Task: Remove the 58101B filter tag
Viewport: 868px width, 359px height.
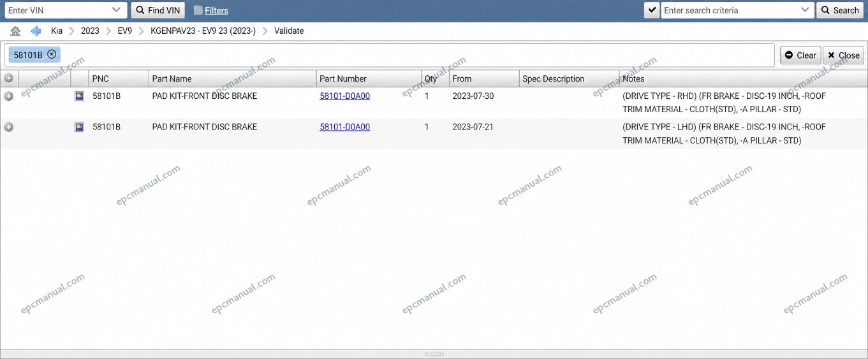Action: pos(52,54)
